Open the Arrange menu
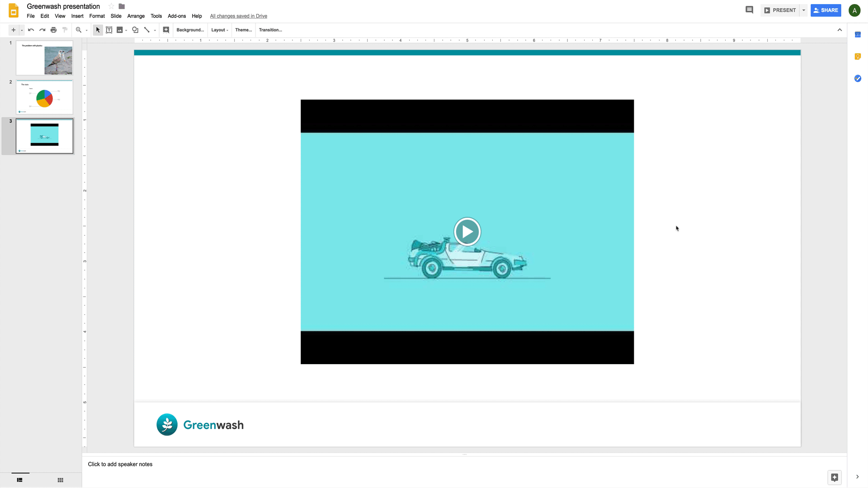868x488 pixels. coord(136,16)
